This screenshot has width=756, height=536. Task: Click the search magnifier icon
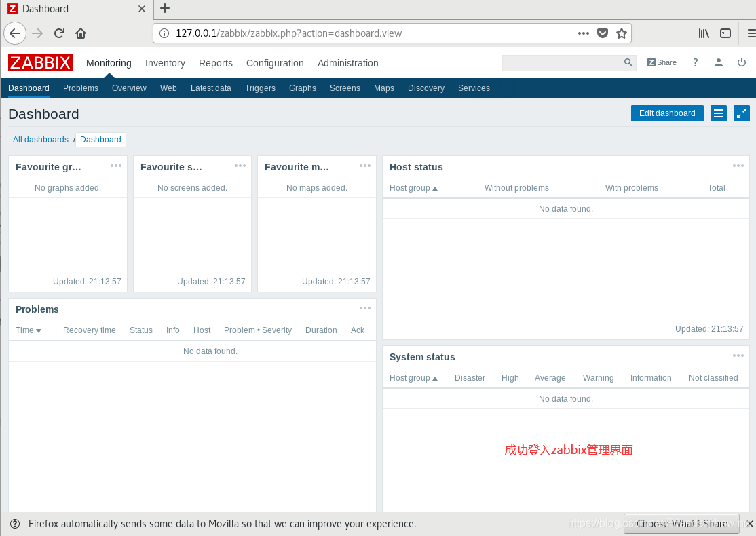coord(628,62)
